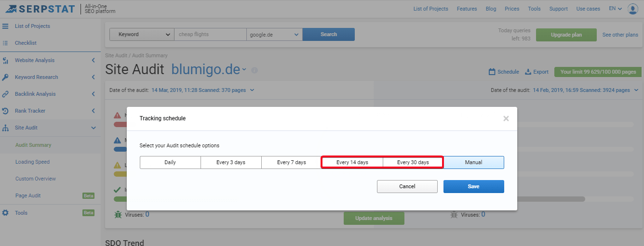Screen dimensions: 644x246
Task: Click the blue Search button
Action: click(329, 34)
